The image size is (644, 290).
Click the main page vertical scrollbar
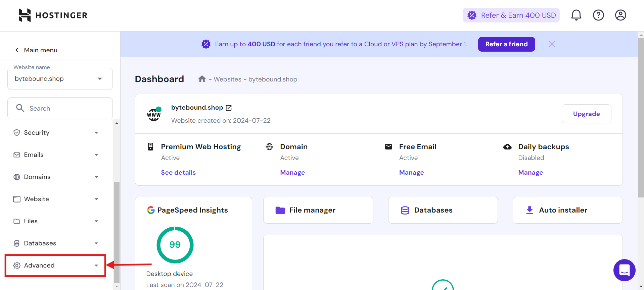(641, 118)
